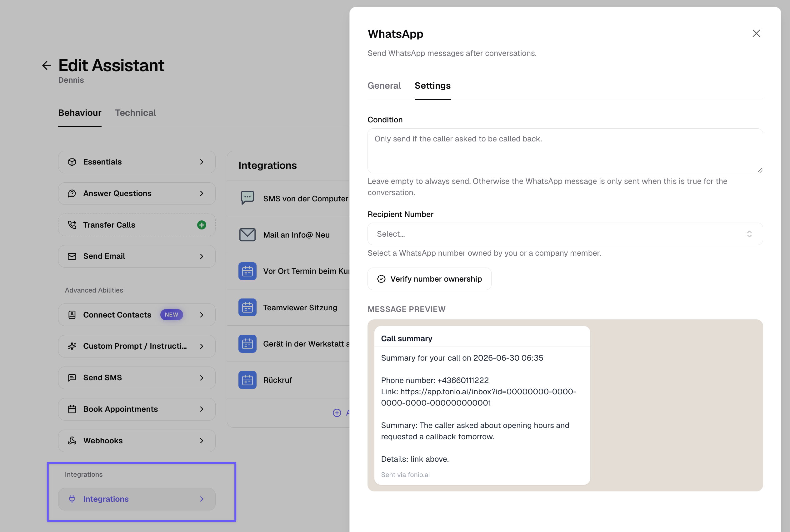Add Transfer Calls with green plus icon

pyautogui.click(x=202, y=225)
